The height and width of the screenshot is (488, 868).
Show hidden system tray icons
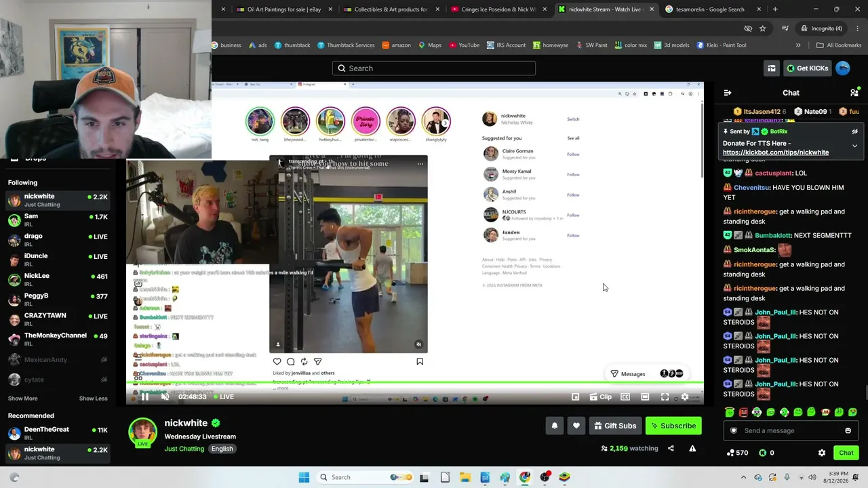pos(743,477)
